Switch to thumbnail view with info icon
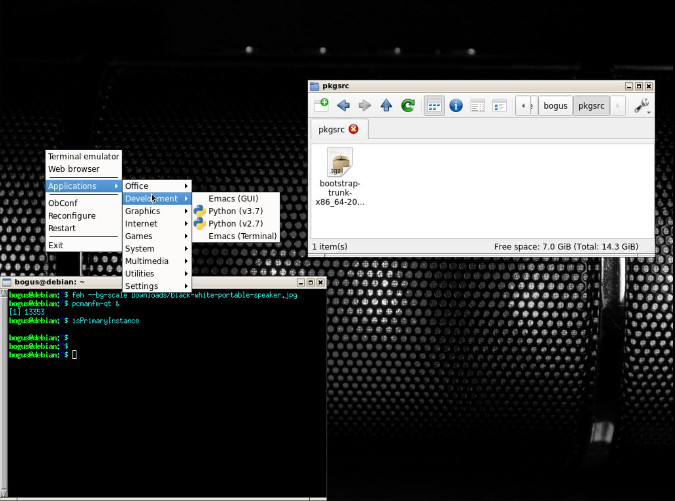Image resolution: width=675 pixels, height=501 pixels. tap(456, 105)
